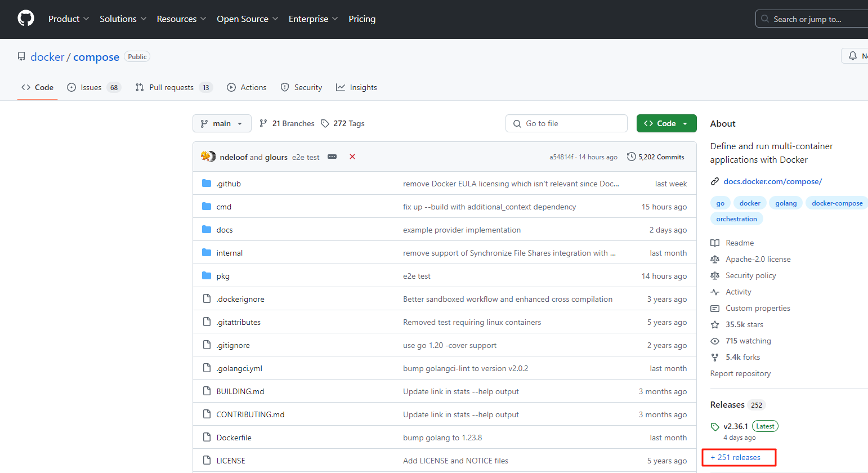Open the Custom properties link

(758, 308)
